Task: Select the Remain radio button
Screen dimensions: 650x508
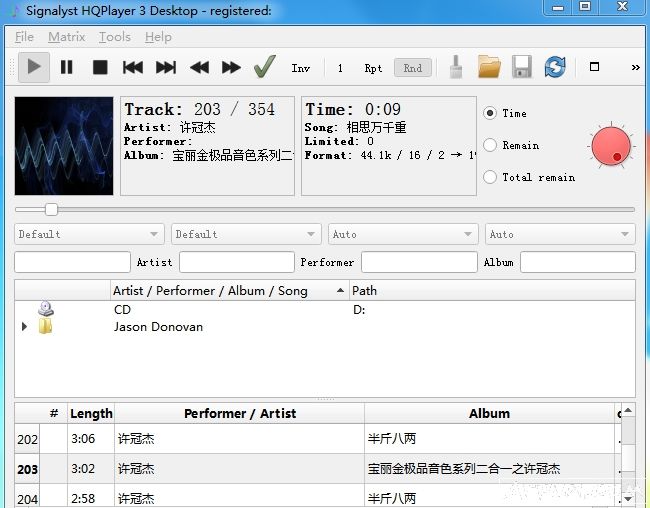Action: 490,145
